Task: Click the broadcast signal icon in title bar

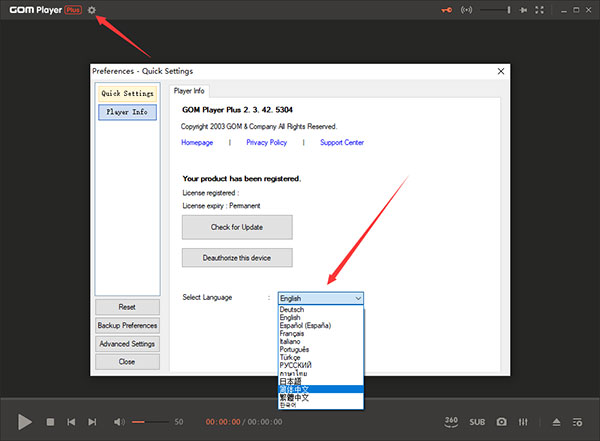Action: 466,10
